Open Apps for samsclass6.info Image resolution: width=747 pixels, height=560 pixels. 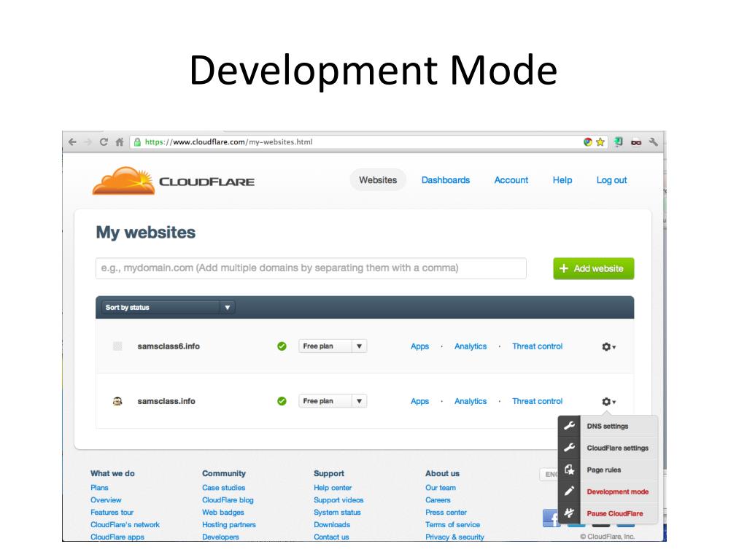[x=419, y=346]
